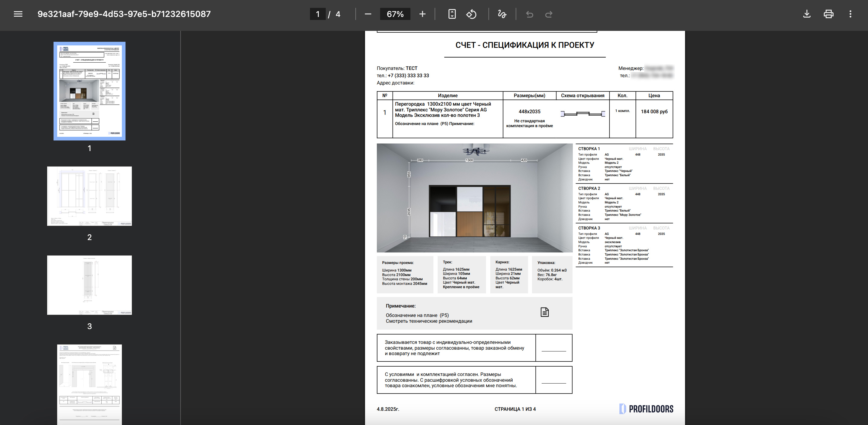Image resolution: width=868 pixels, height=425 pixels.
Task: Zoom in with the plus button
Action: coord(423,14)
